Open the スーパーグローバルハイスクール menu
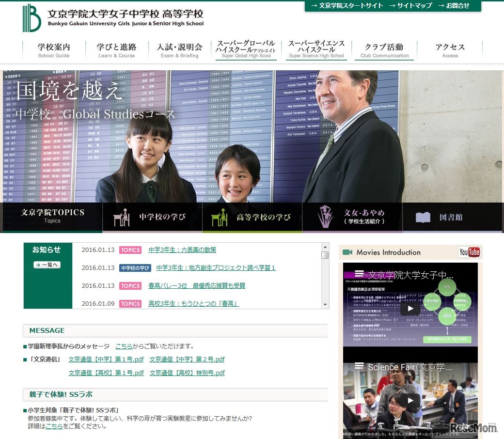 pyautogui.click(x=246, y=48)
